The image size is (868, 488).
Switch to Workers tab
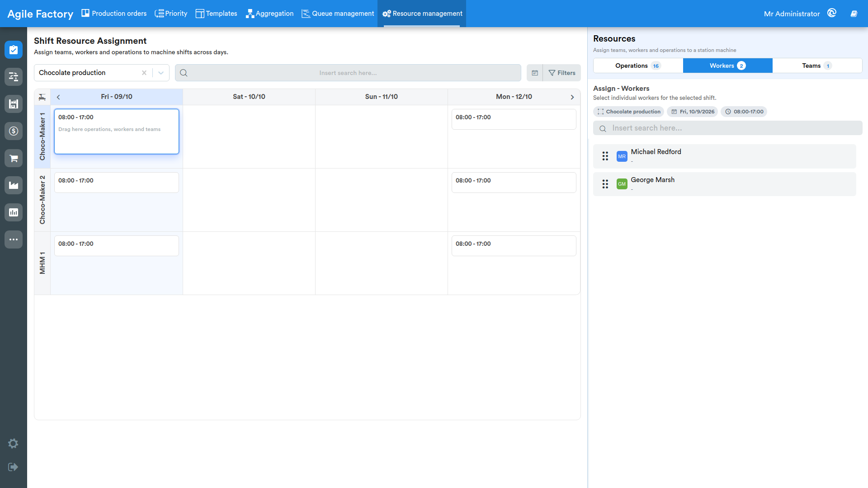tap(727, 66)
